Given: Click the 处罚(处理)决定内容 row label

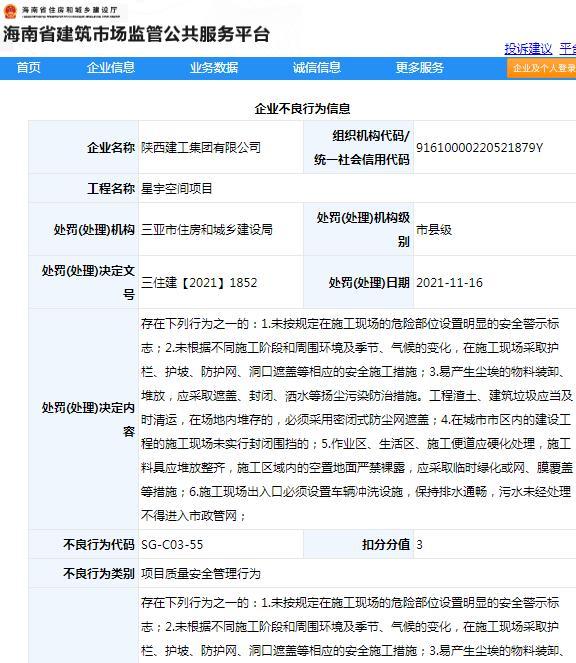Looking at the screenshot, I should tap(88, 419).
